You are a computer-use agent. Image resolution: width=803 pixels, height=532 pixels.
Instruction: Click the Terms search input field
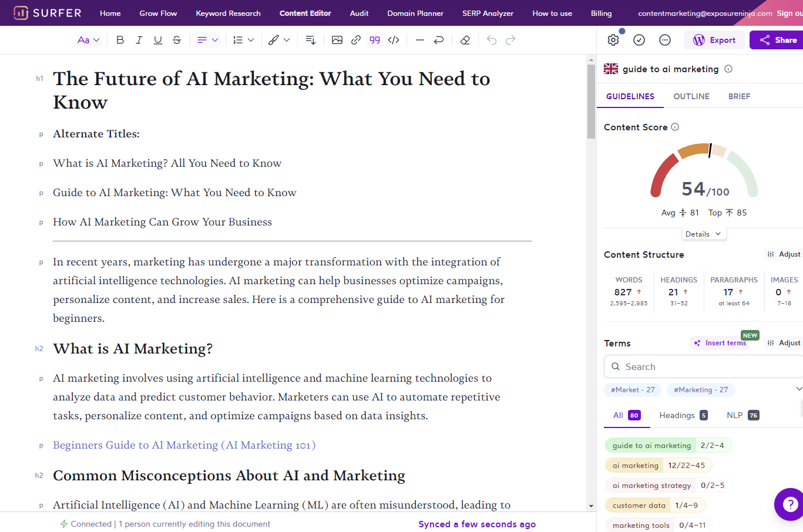(705, 366)
